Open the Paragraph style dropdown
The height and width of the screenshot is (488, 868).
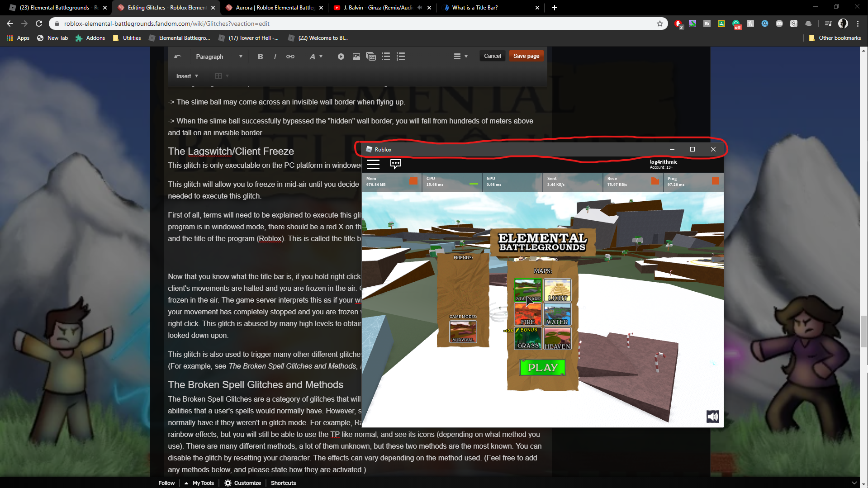[219, 57]
